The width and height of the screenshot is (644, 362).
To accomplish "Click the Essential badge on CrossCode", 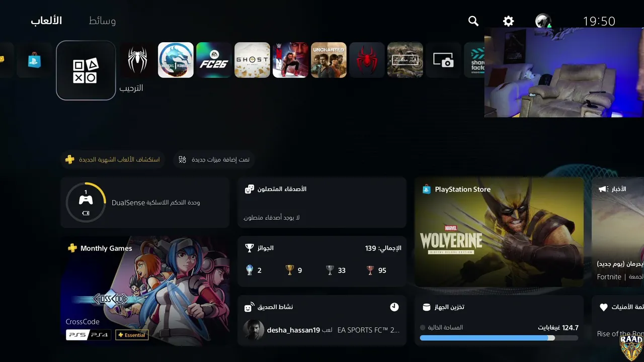I will (132, 335).
